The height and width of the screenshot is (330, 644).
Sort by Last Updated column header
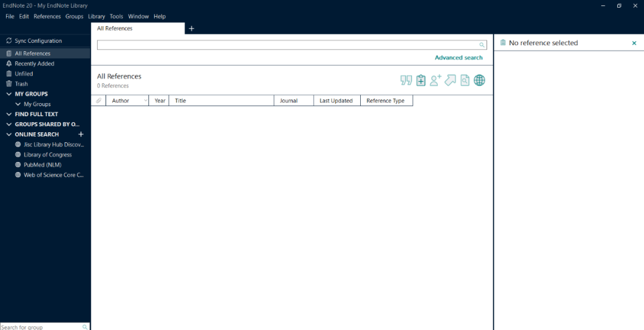[337, 101]
